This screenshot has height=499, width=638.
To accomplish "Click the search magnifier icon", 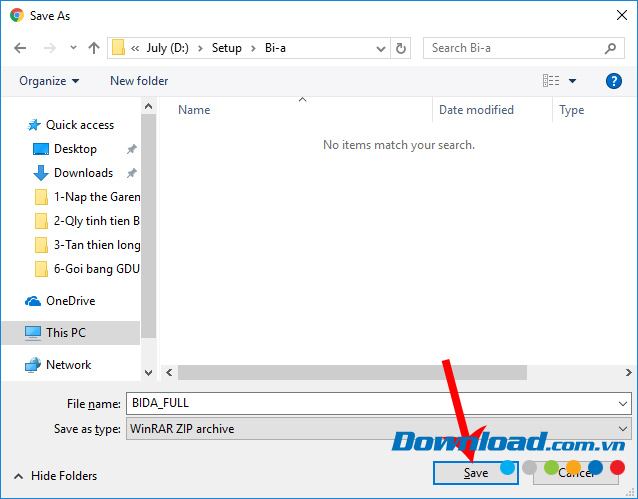I will click(610, 48).
